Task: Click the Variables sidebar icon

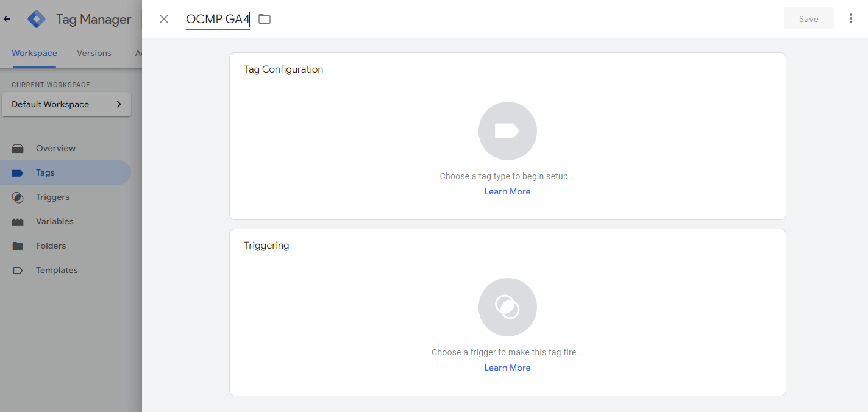Action: [x=18, y=222]
